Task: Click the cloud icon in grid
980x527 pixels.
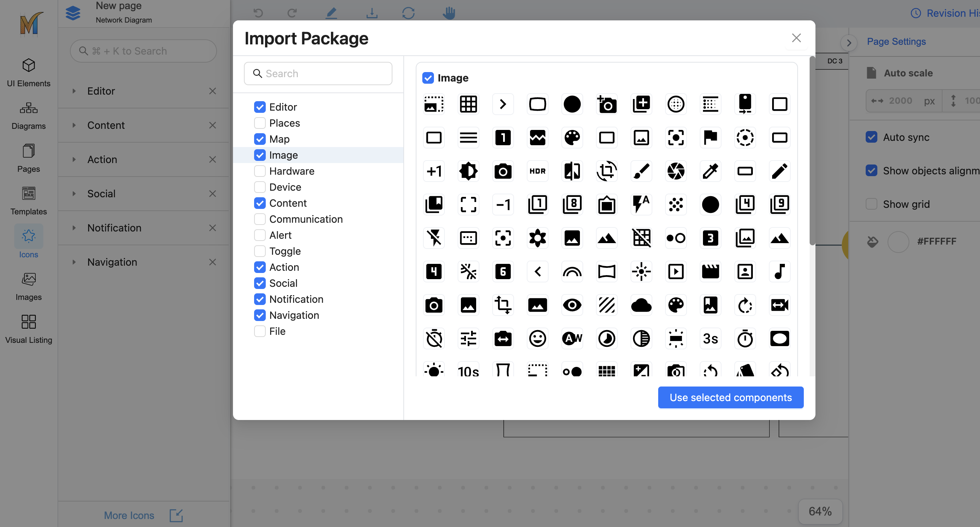Action: 641,305
